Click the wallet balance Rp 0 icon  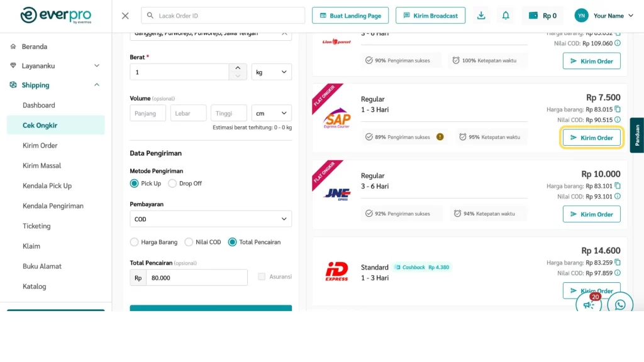[x=533, y=16]
